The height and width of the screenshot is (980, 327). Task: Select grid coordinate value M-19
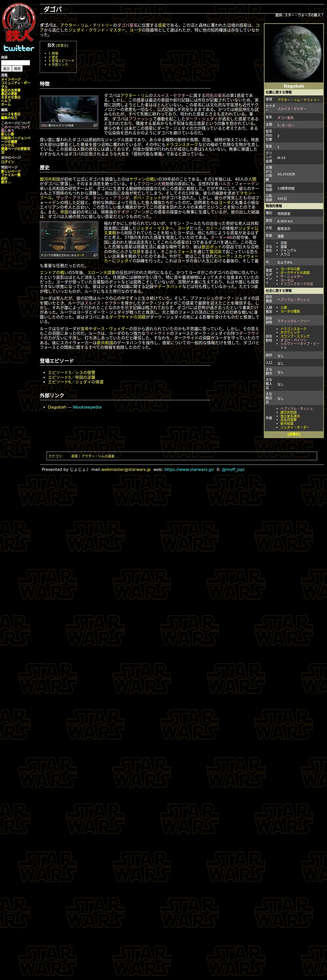click(x=281, y=157)
